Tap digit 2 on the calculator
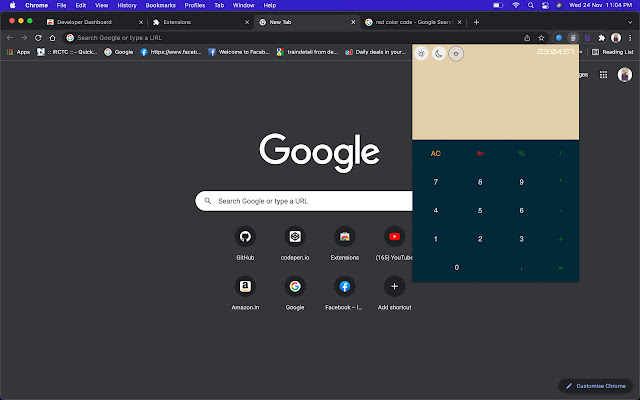Screen dimensions: 640x400 coord(480,239)
